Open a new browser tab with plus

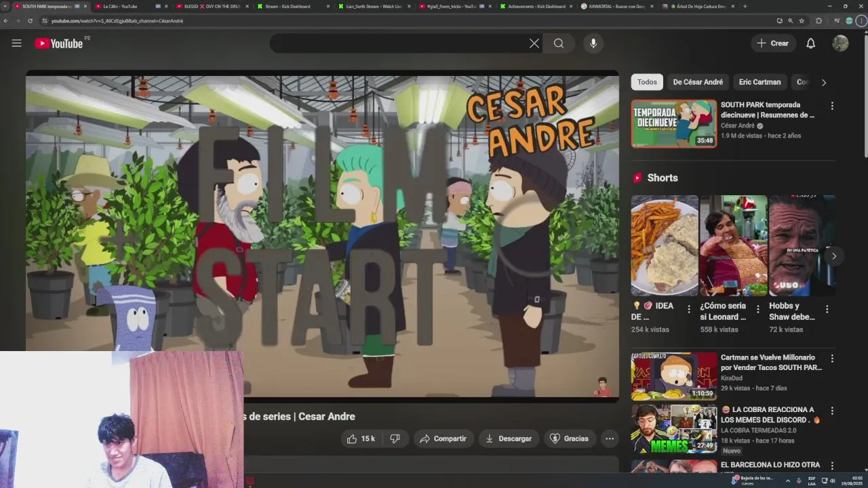pos(745,6)
